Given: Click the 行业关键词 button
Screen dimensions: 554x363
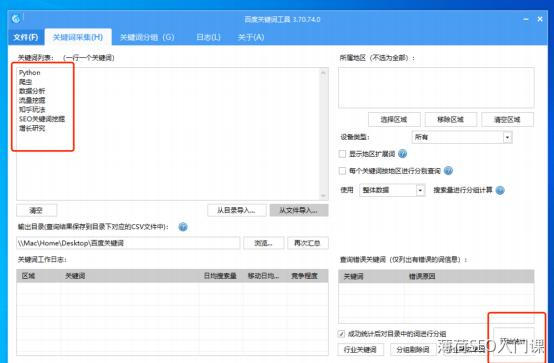Looking at the screenshot, I should 360,350.
